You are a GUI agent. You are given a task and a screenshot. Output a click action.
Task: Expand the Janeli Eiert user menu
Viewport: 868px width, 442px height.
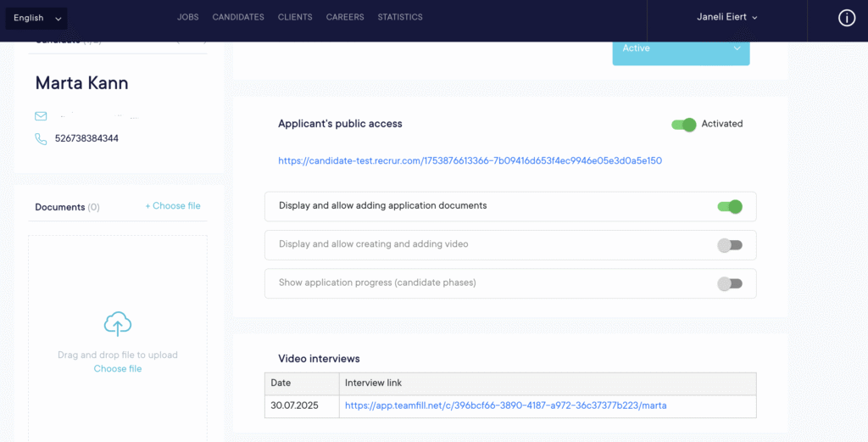[726, 17]
